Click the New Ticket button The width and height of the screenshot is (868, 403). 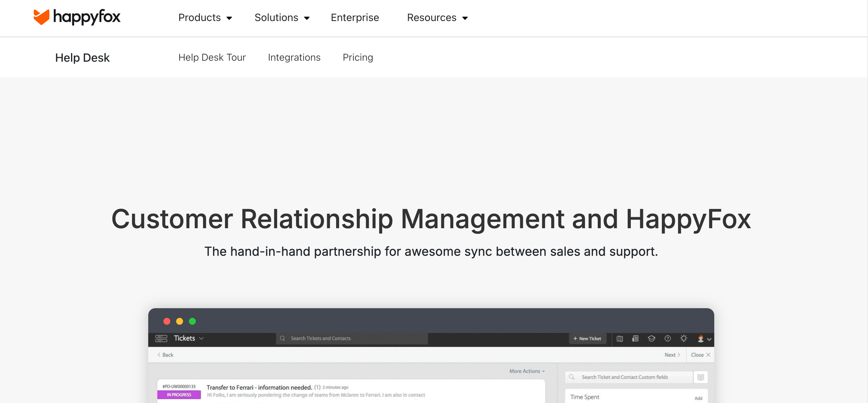(x=587, y=339)
